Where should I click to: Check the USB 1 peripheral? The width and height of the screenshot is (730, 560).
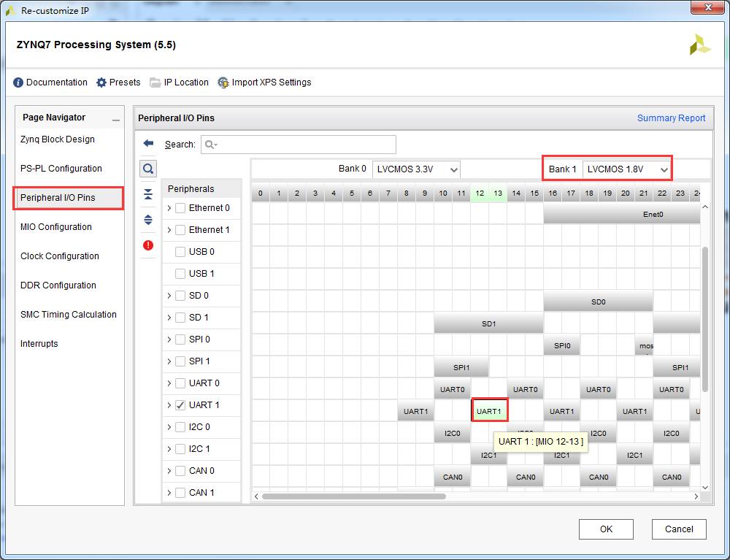[180, 274]
